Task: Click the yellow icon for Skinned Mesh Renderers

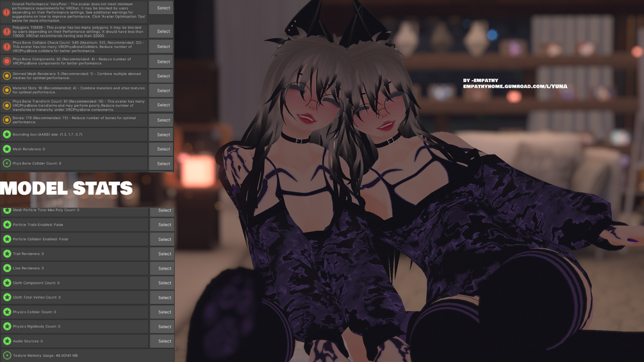Action: click(x=6, y=76)
